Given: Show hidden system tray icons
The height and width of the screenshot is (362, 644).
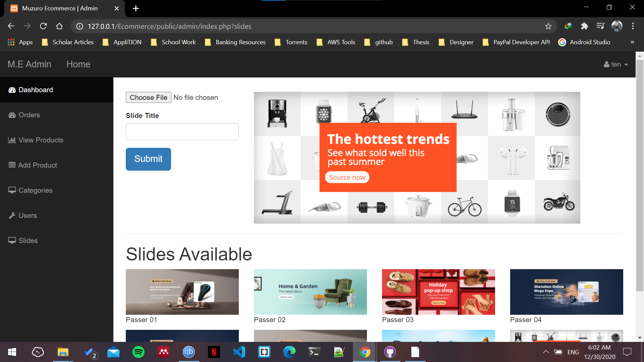Looking at the screenshot, I should tap(546, 352).
